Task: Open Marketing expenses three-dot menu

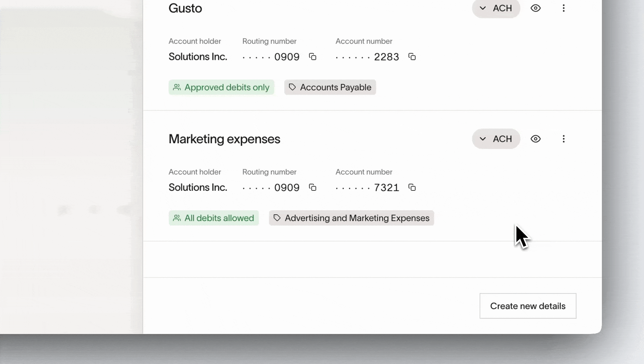Action: pyautogui.click(x=563, y=139)
